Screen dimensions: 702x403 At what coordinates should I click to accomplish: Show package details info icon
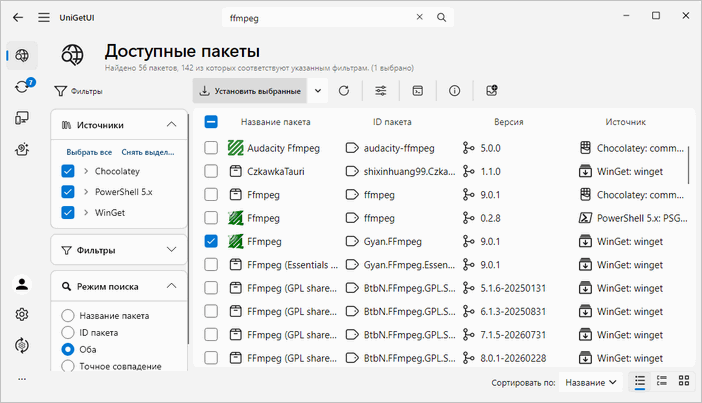[454, 91]
